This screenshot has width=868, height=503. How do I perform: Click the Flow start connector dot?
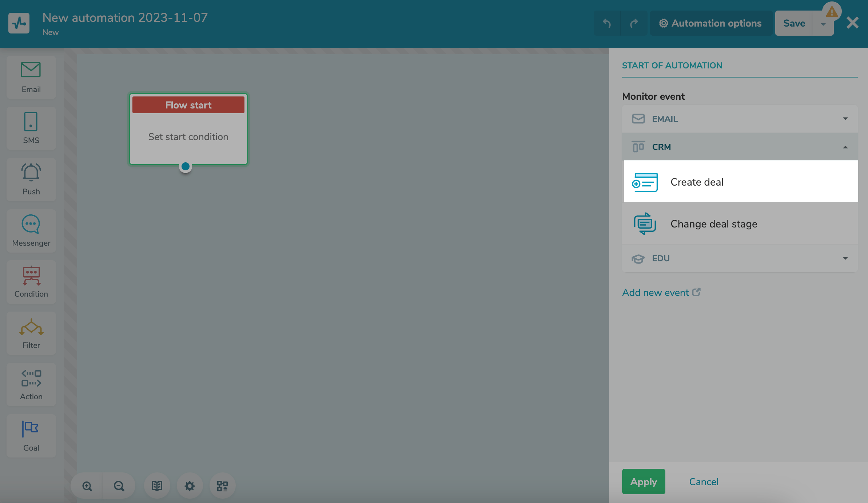[x=186, y=166]
